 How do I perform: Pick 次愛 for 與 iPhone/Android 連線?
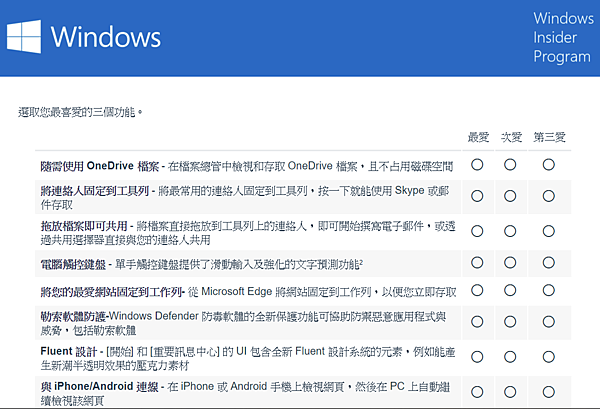click(510, 392)
